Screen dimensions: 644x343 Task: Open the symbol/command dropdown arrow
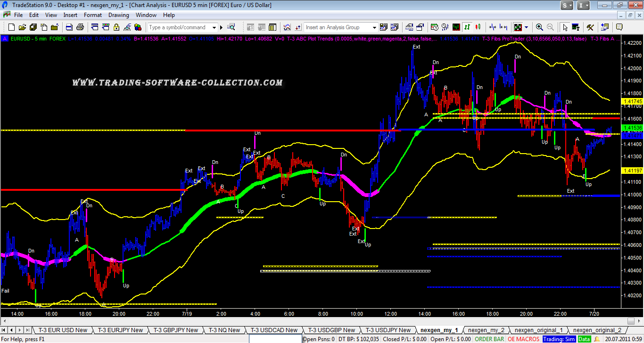click(x=214, y=27)
